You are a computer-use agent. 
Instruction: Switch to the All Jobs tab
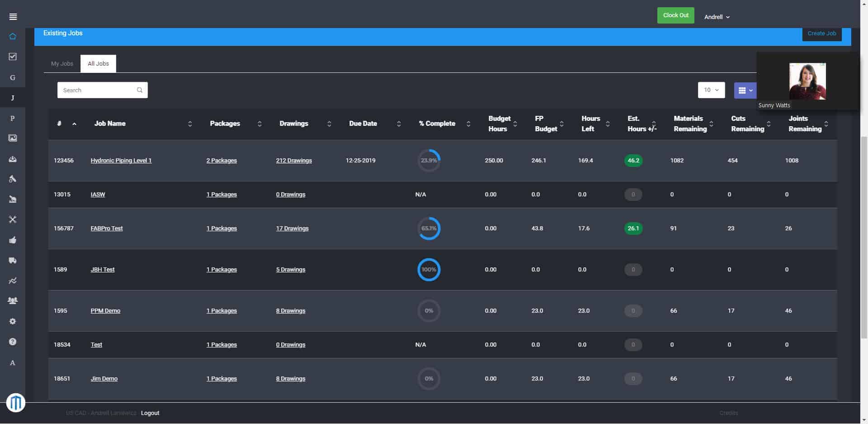point(98,64)
